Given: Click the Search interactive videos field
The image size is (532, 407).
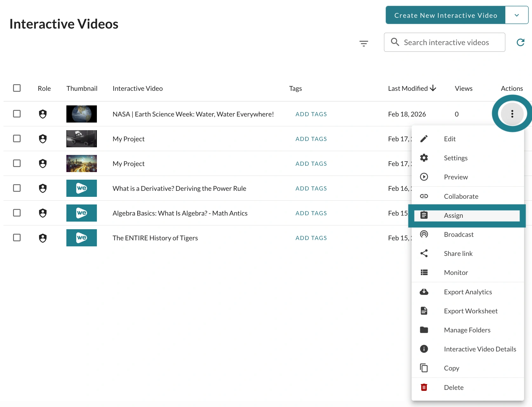Looking at the screenshot, I should click(445, 42).
